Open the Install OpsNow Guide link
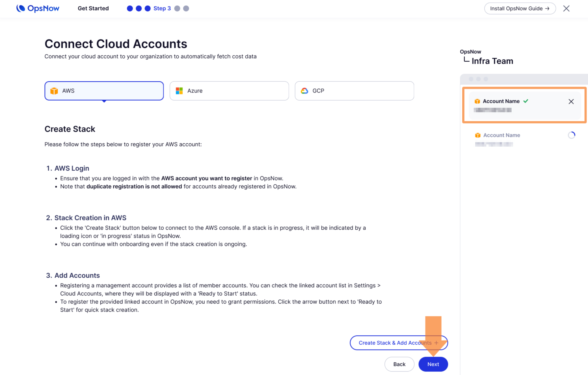Image resolution: width=588 pixels, height=375 pixels. coord(520,8)
